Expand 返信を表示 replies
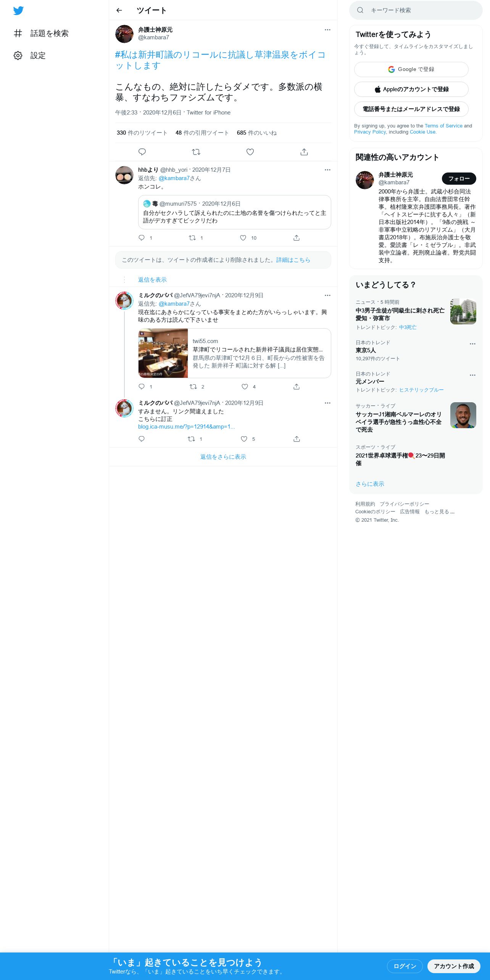This screenshot has height=980, width=490. point(152,280)
